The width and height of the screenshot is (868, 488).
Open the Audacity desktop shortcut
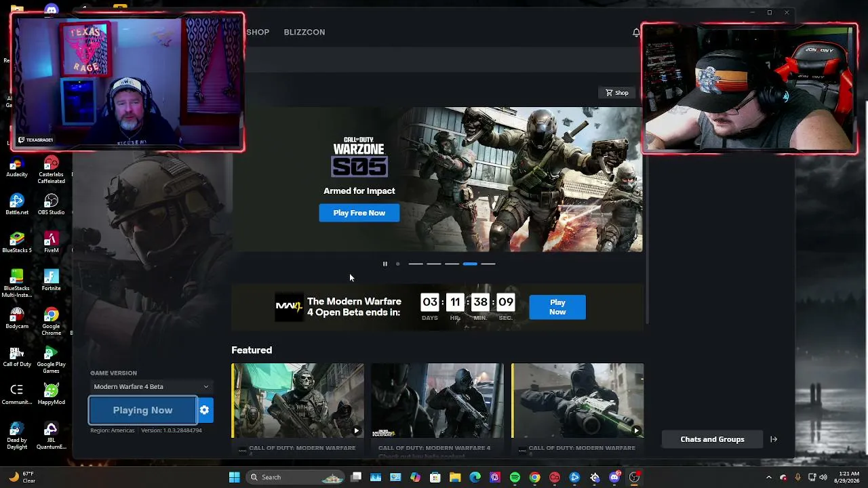click(x=17, y=167)
